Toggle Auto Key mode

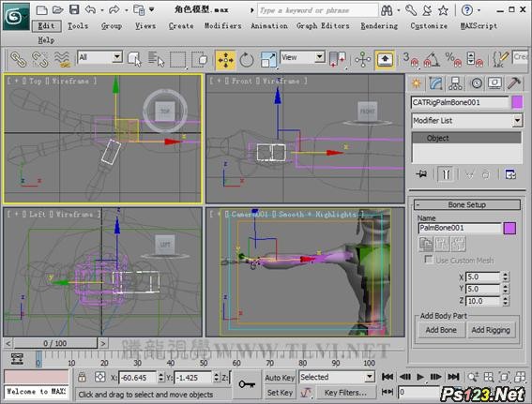tap(280, 378)
